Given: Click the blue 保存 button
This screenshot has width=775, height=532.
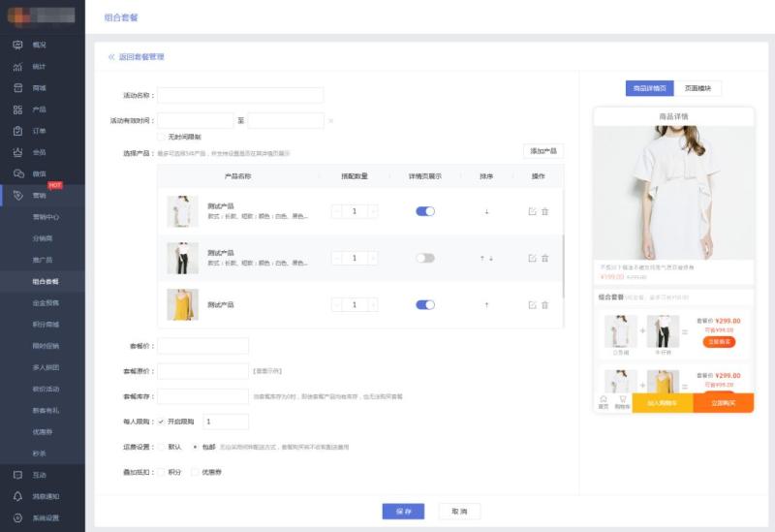Looking at the screenshot, I should [x=404, y=511].
